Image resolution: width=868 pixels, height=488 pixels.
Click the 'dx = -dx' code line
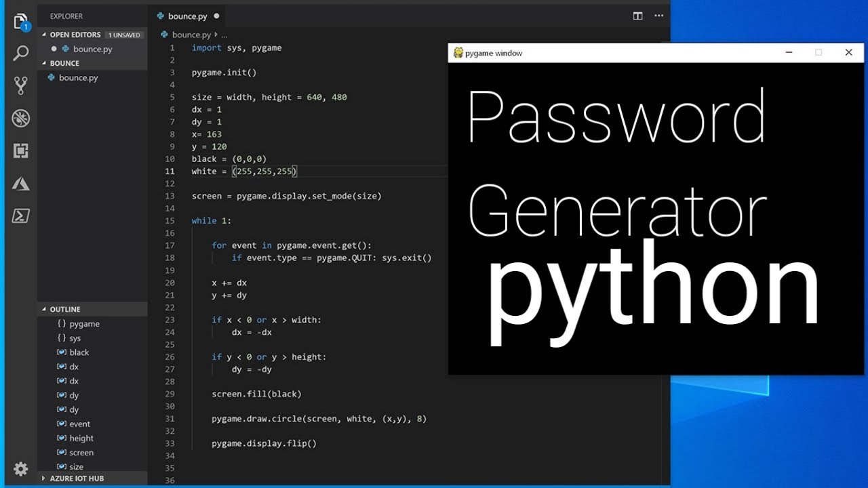(252, 332)
